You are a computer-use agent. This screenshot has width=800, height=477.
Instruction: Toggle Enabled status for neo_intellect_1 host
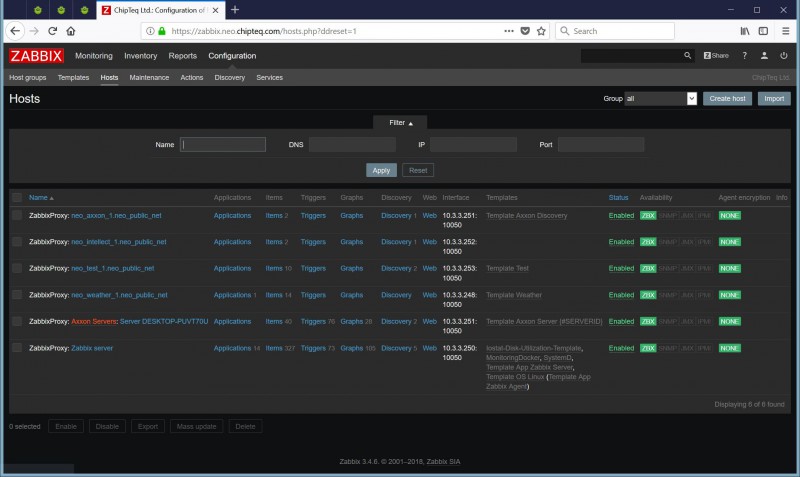[621, 242]
